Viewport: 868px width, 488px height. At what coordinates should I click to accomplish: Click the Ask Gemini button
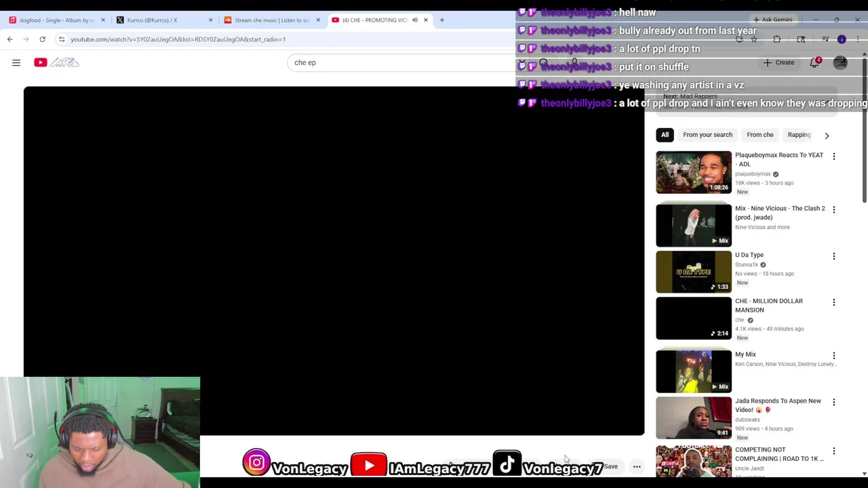tap(773, 20)
